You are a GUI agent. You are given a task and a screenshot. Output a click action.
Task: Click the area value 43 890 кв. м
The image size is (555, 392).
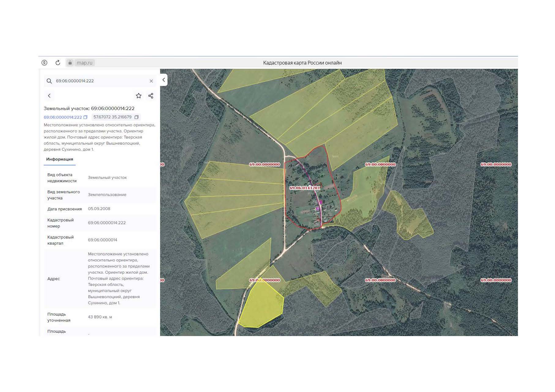100,317
